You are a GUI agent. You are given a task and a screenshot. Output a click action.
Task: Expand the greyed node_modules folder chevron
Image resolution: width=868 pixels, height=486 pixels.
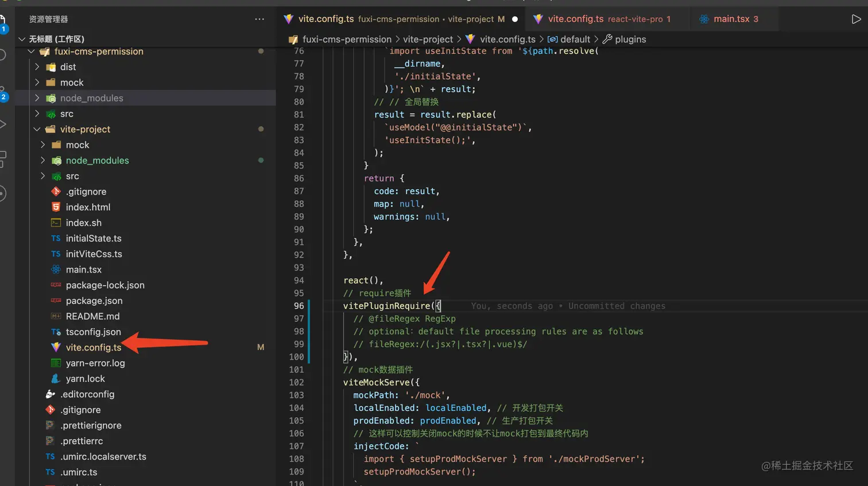[x=37, y=98]
